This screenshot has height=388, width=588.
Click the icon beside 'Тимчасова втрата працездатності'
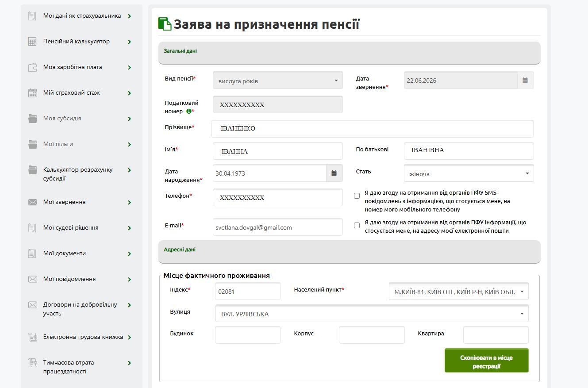(32, 363)
